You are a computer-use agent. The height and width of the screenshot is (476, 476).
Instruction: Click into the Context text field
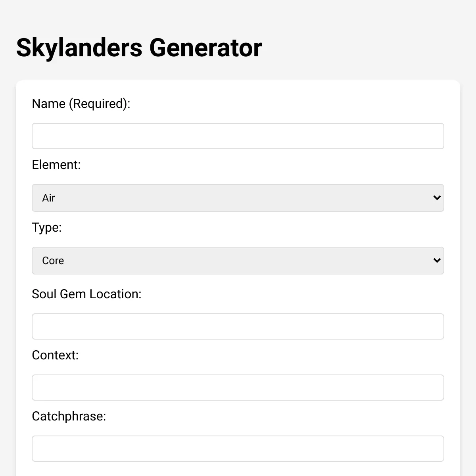coord(238,388)
